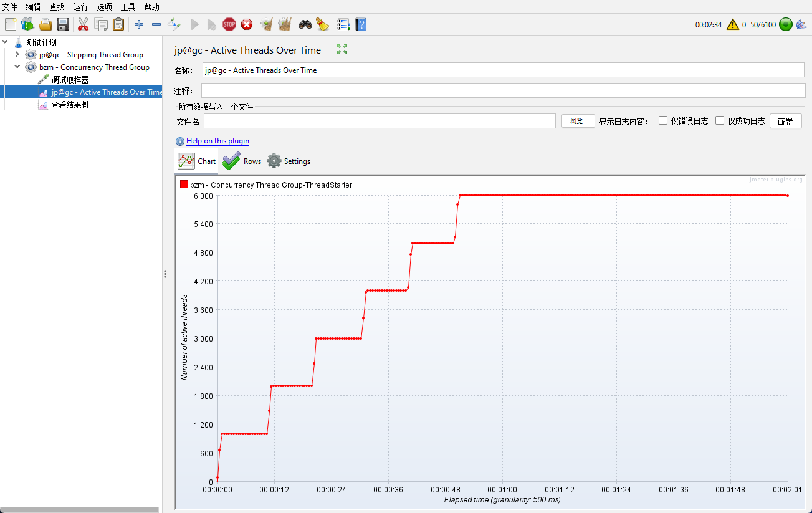
Task: Click the Toggle enable/disable icon
Action: 174,24
